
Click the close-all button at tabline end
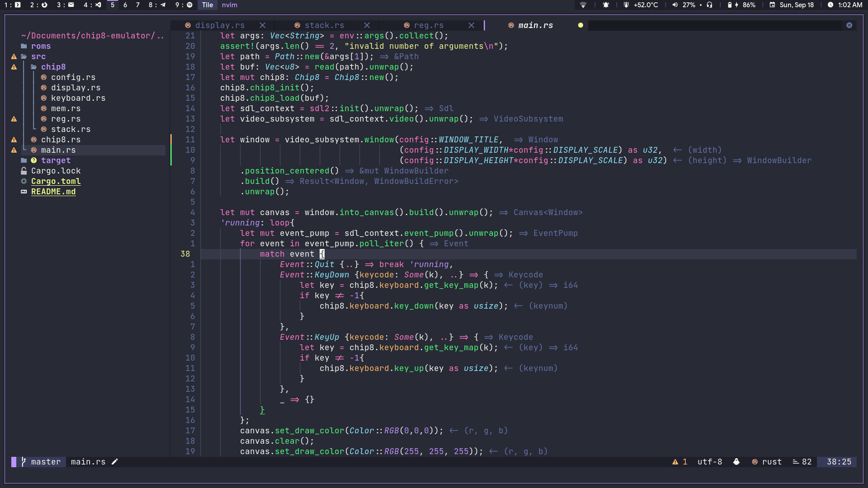pyautogui.click(x=849, y=25)
